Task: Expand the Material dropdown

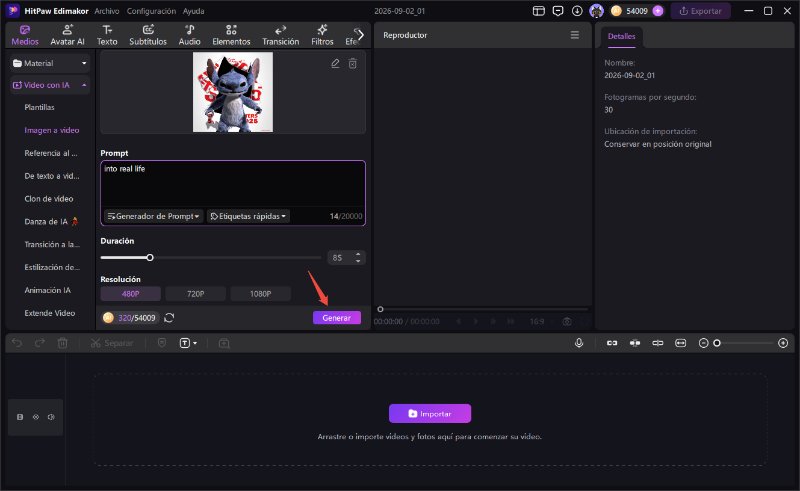Action: point(50,63)
